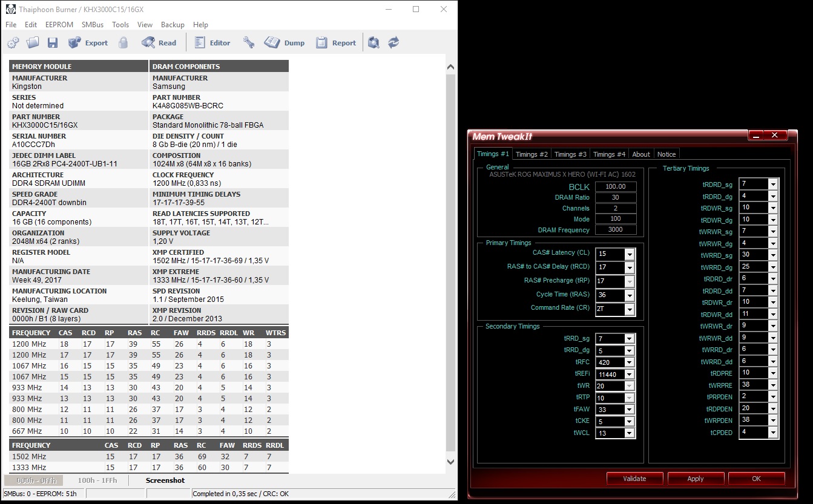This screenshot has height=504, width=813.
Task: Click the status text "Completed in 0,35 sec / CRC: OK"
Action: [240, 494]
